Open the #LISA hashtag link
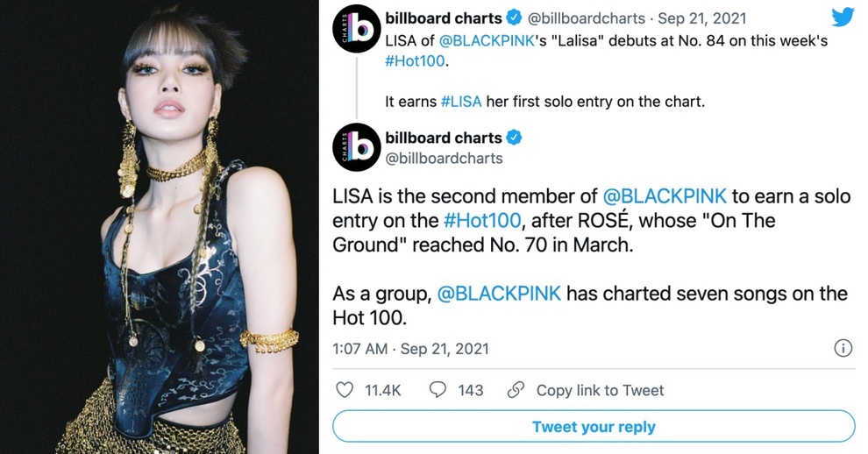Viewport: 868px width, 454px height. point(461,102)
